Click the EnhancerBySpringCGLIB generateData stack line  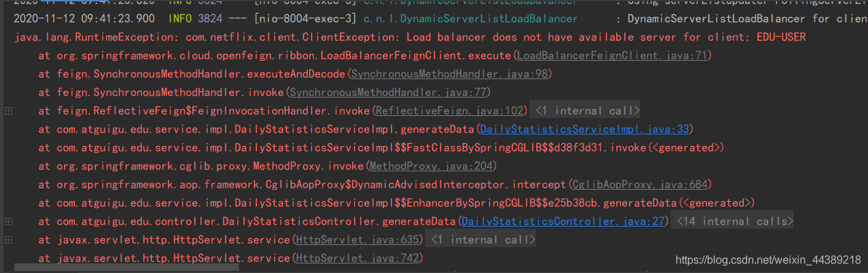point(396,203)
